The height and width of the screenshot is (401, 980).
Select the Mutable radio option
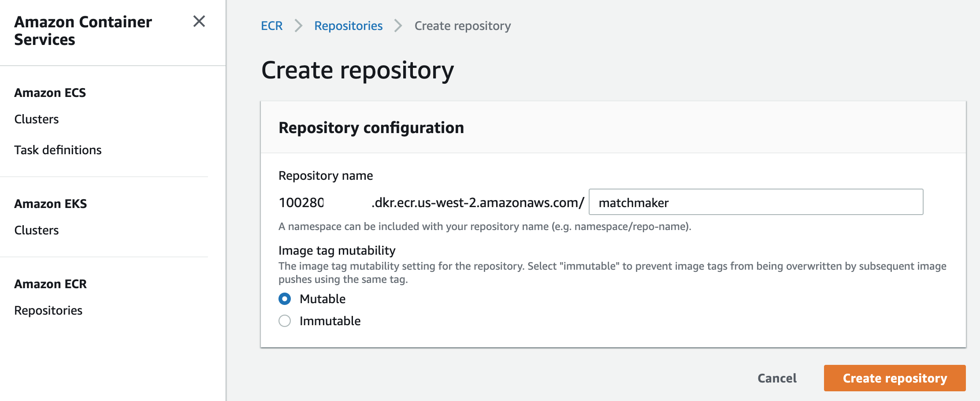coord(285,299)
